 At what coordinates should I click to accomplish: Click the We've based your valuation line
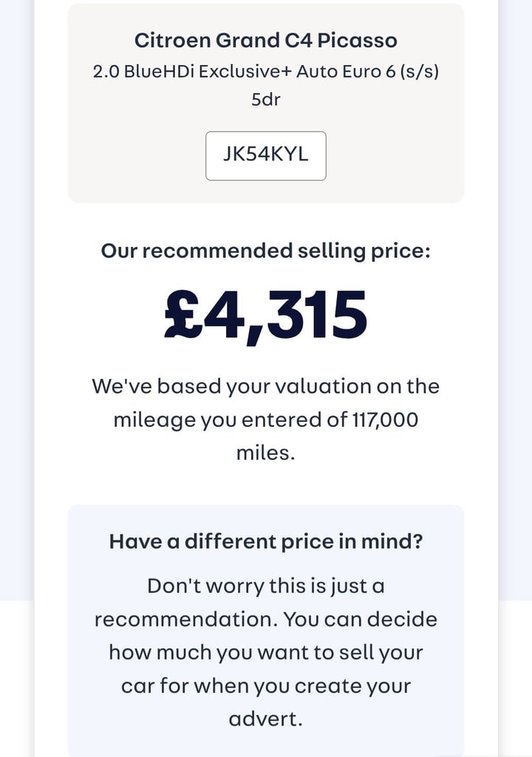[x=265, y=386]
